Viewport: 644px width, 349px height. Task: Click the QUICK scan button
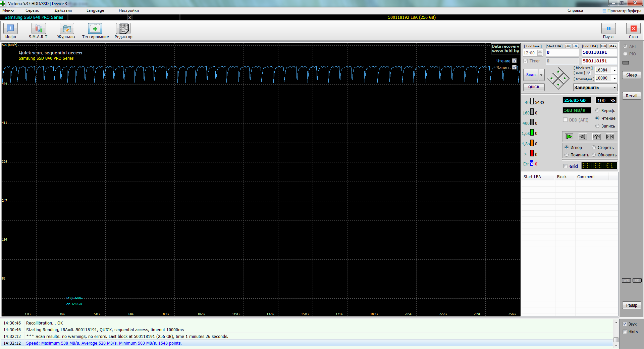tap(534, 87)
